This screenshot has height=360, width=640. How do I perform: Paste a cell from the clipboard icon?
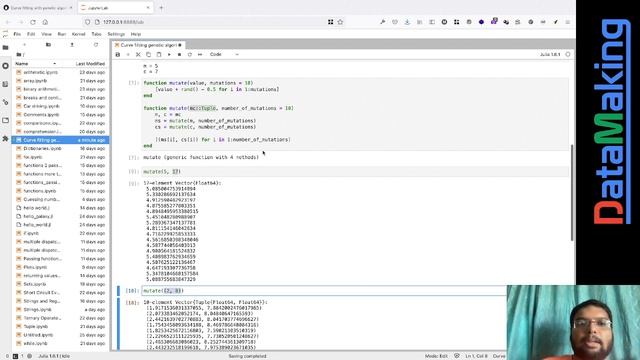[159, 54]
